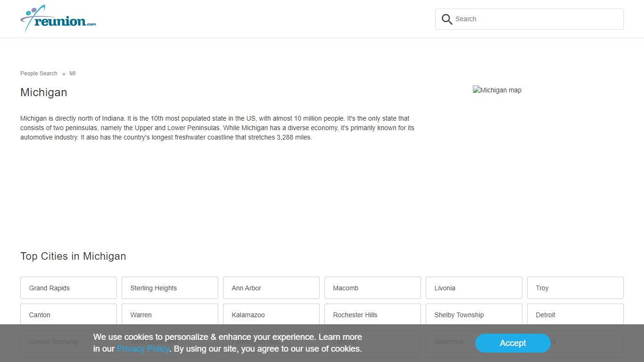Open the Grand Rapids city link
This screenshot has width=644, height=362.
coord(68,288)
